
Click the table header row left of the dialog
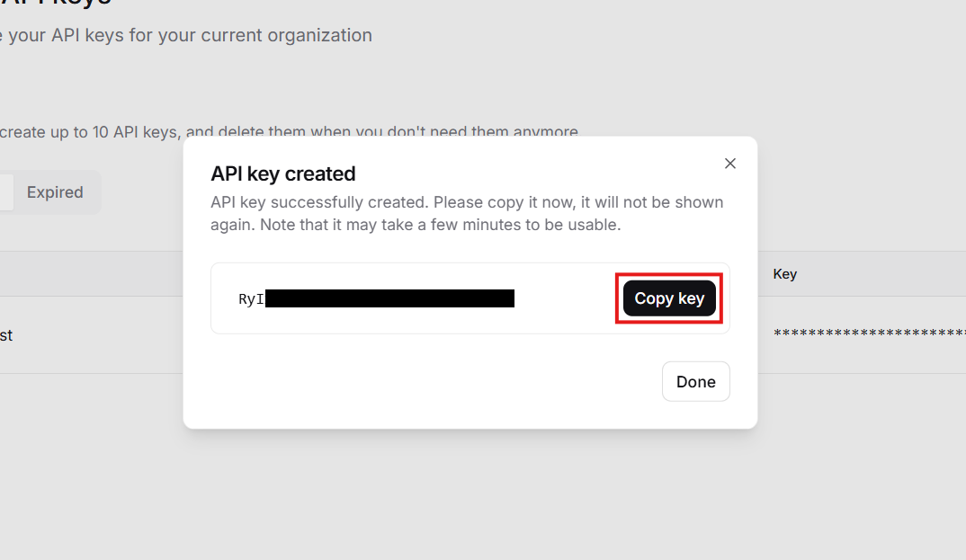(x=90, y=274)
